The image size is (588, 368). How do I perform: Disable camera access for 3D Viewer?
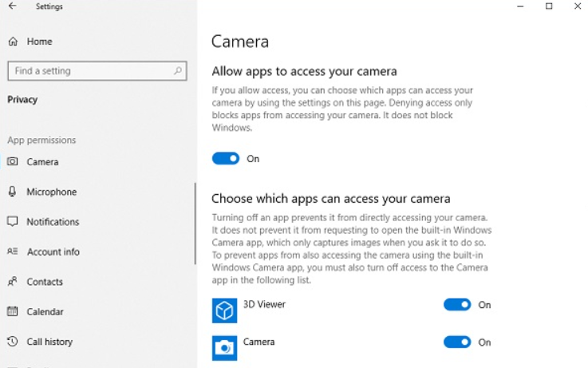[x=457, y=305]
